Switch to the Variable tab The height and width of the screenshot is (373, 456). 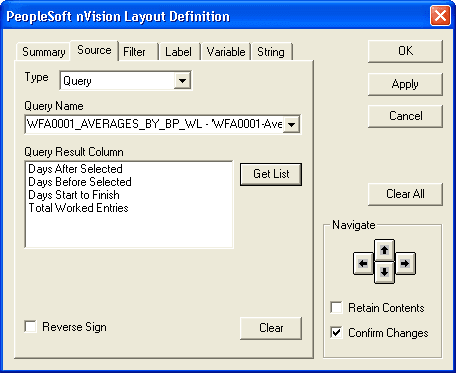[x=226, y=52]
